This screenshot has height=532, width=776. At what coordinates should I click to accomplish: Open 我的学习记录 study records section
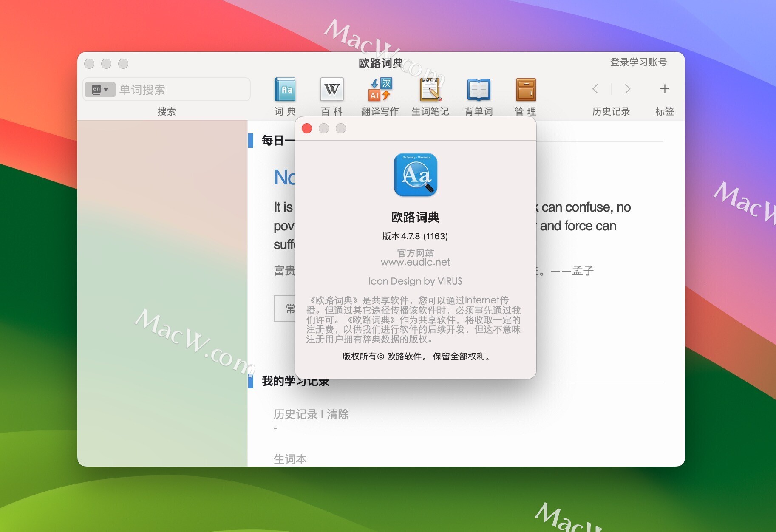tap(295, 381)
